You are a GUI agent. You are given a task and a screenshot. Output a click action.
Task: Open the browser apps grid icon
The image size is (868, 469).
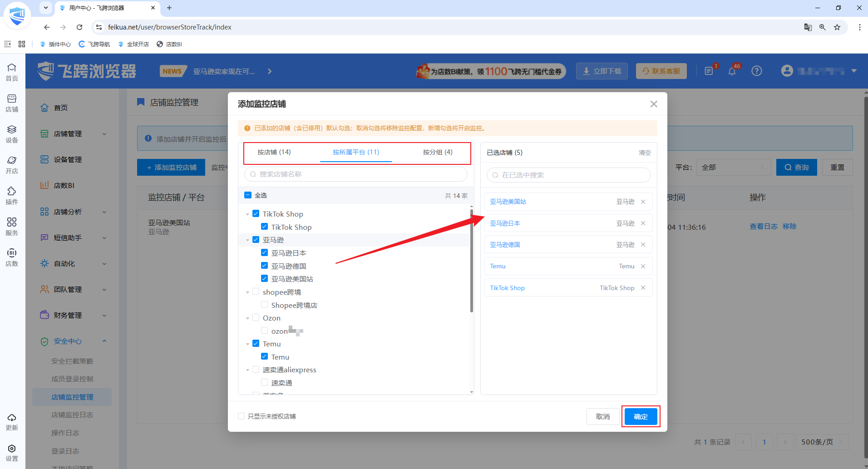pos(22,44)
